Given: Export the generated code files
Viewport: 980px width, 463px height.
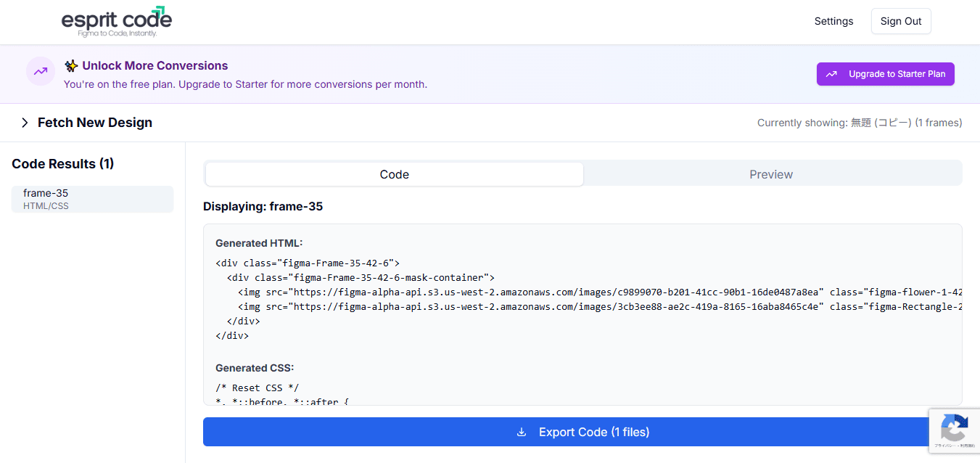Looking at the screenshot, I should (582, 432).
